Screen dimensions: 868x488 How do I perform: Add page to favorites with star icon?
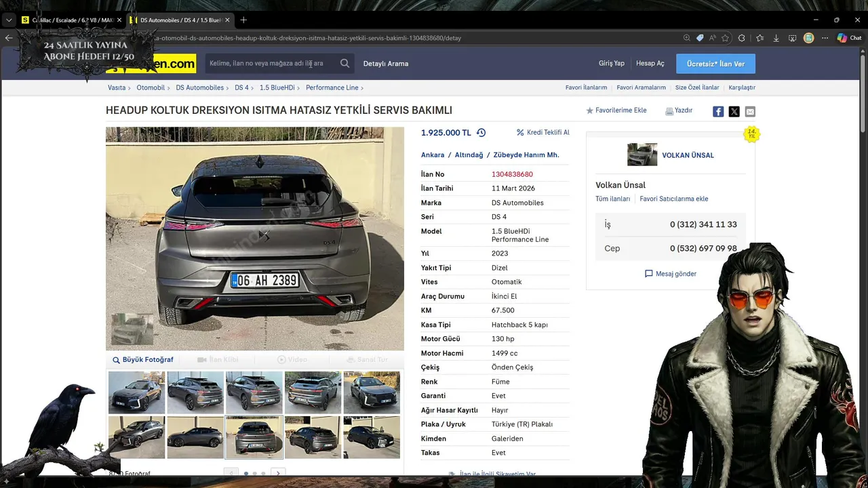726,38
